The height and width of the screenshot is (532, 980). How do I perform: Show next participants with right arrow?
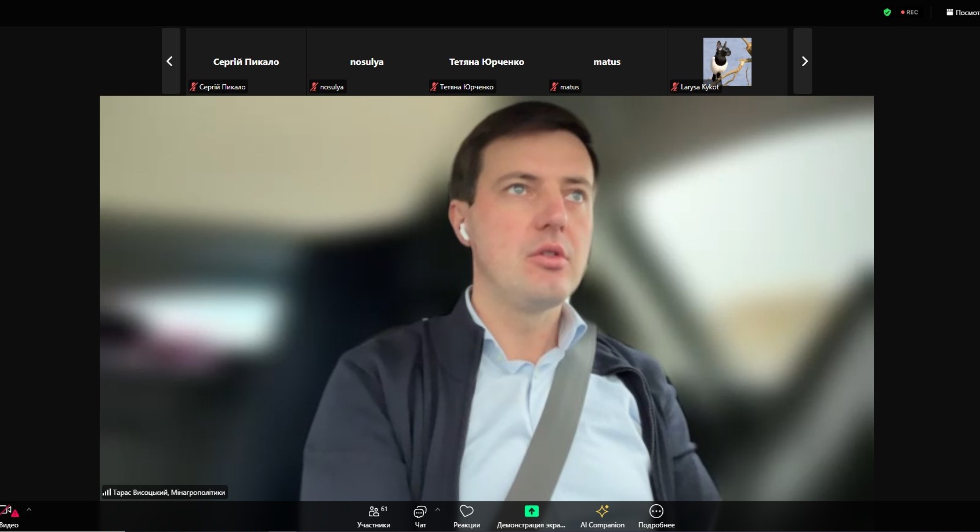[804, 61]
